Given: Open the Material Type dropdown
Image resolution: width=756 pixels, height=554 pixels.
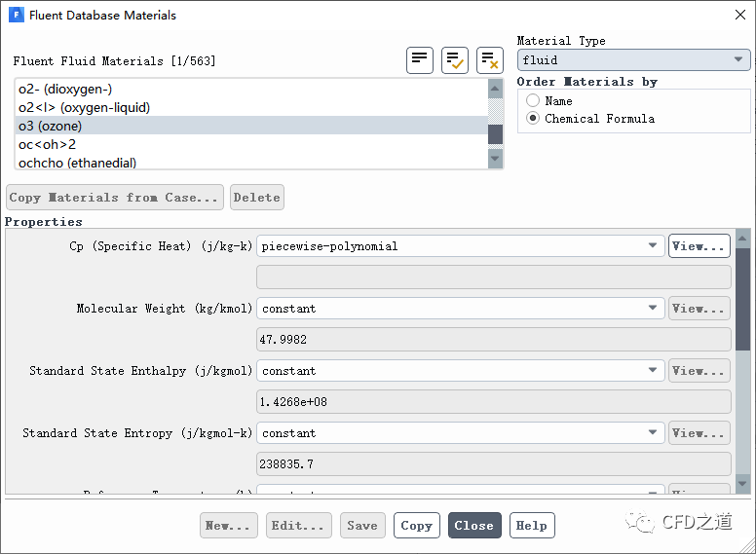Looking at the screenshot, I should coord(633,60).
